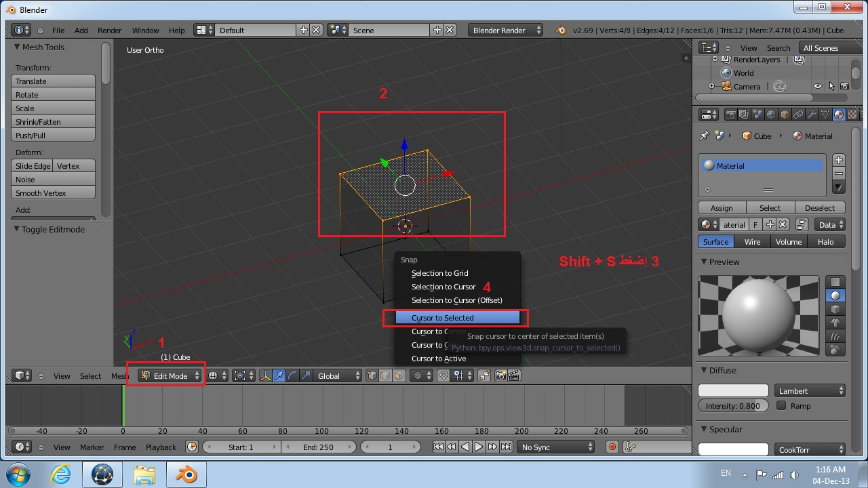Open the Render menu

(109, 30)
